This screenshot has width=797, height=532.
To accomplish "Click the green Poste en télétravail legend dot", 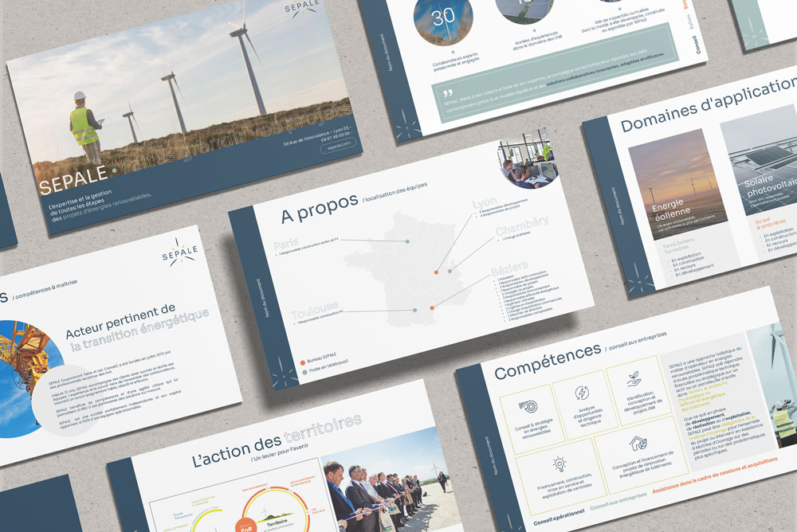I will [303, 373].
